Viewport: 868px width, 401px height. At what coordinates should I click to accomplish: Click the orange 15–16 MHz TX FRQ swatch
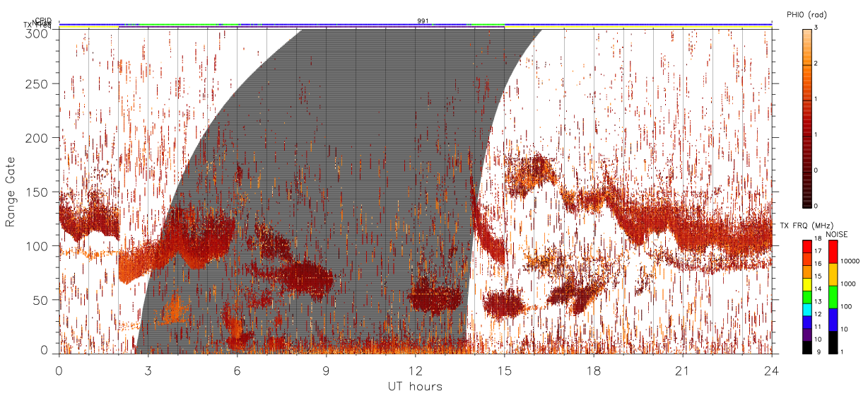807,272
